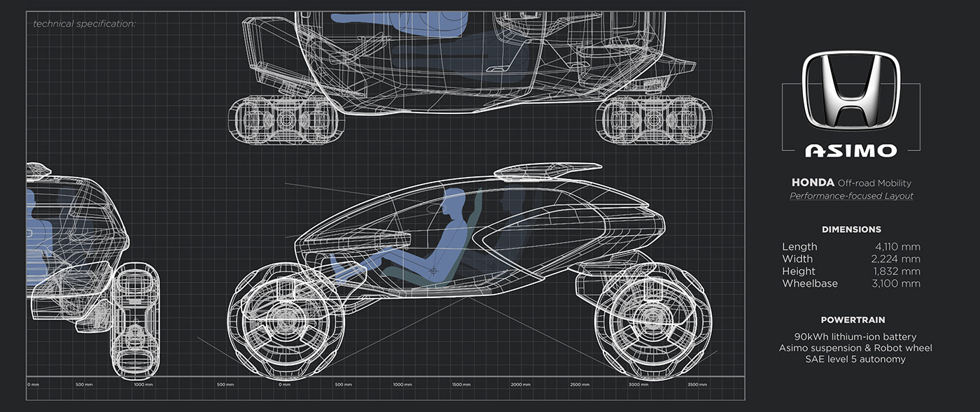Toggle the technical specification label
980x412 pixels.
point(84,22)
